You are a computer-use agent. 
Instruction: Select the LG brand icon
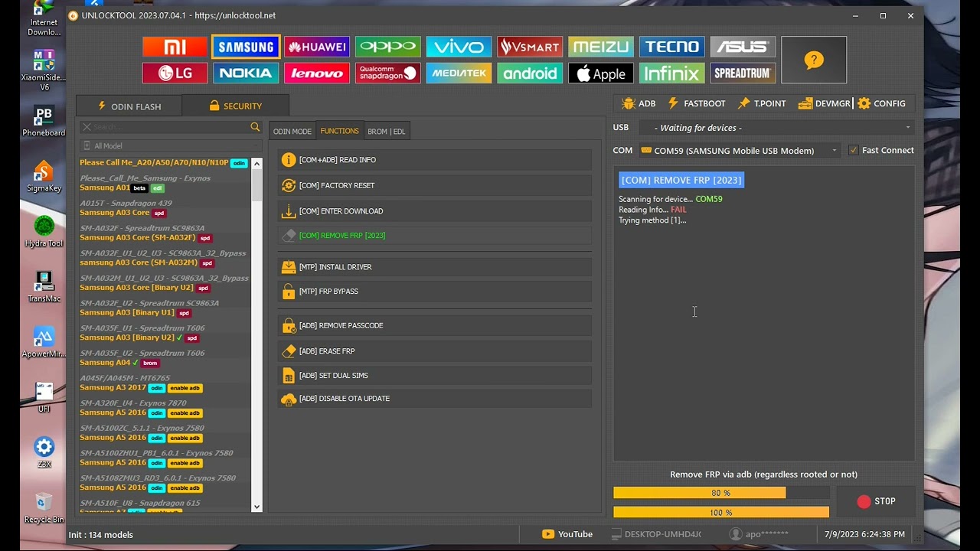(175, 73)
